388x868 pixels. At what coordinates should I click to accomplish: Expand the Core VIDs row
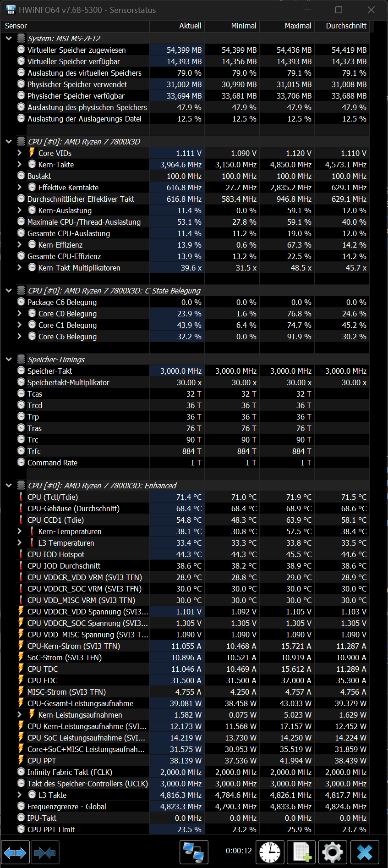tap(19, 153)
